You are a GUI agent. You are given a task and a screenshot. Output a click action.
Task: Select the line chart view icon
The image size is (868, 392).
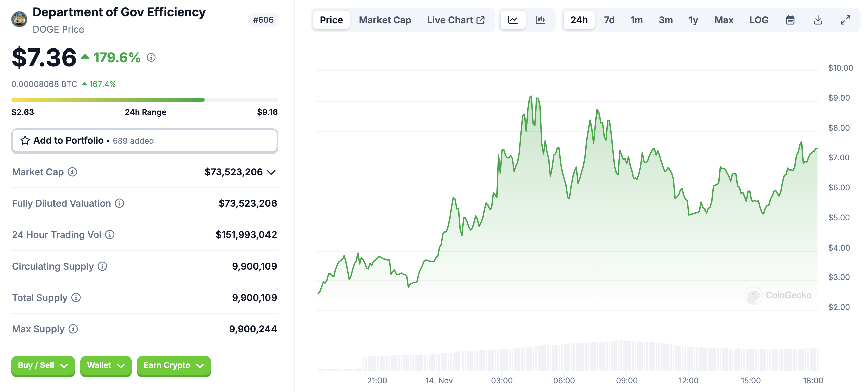tap(513, 20)
